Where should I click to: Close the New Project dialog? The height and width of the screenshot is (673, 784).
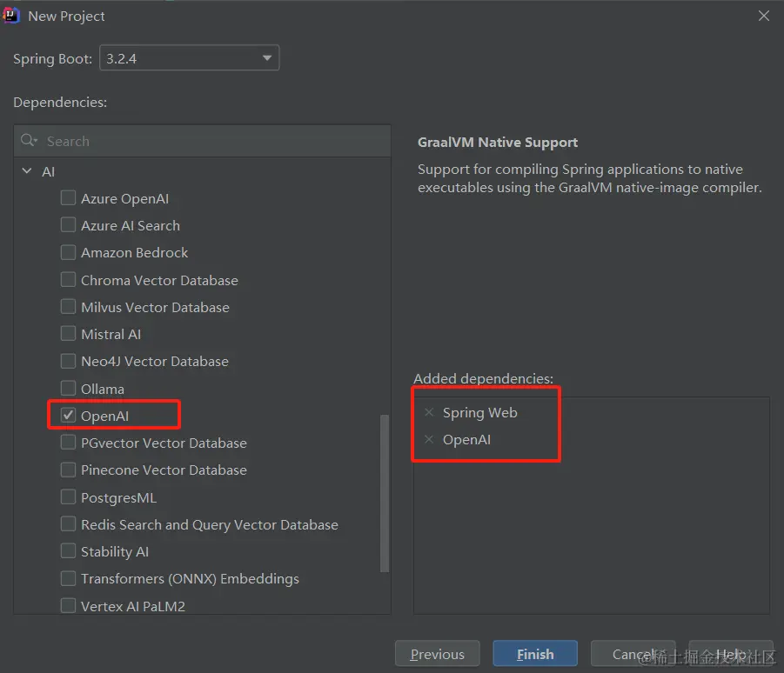click(763, 16)
